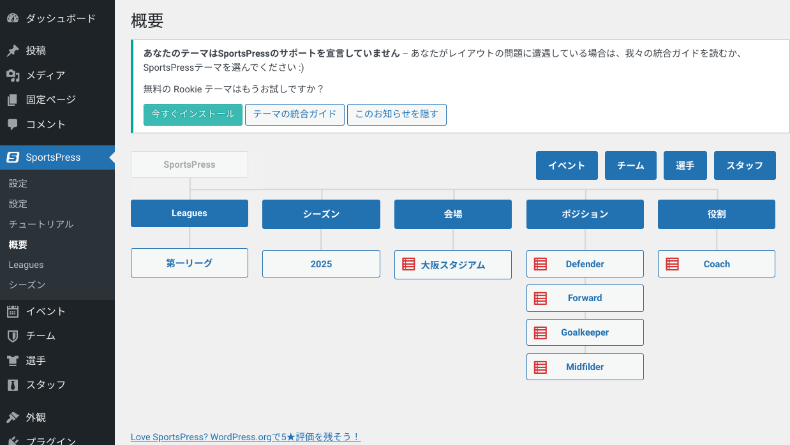Viewport: 790px width, 445px height.
Task: Click the blue シーズン heading box
Action: click(321, 214)
